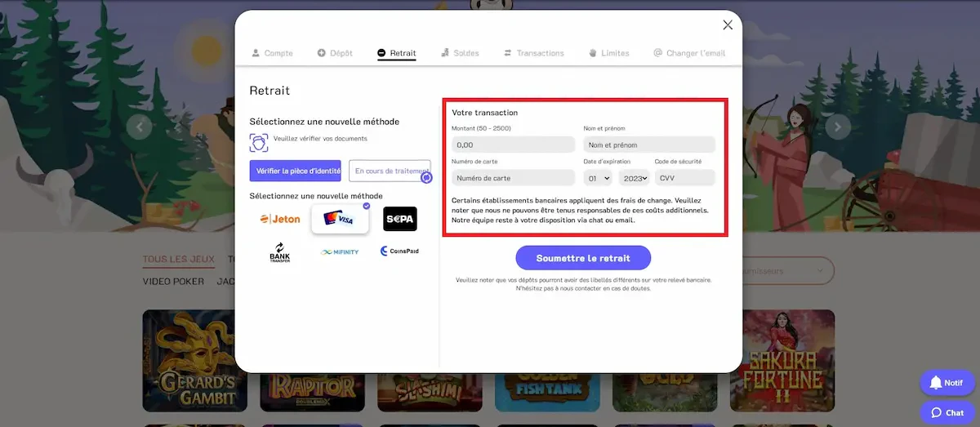Select the Jeton payment method
This screenshot has width=980, height=427.
click(x=279, y=219)
